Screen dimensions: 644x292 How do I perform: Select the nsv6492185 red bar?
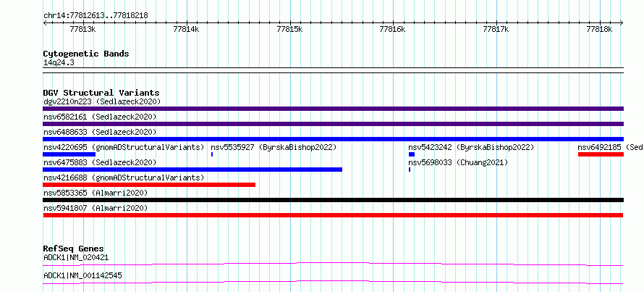coord(601,154)
